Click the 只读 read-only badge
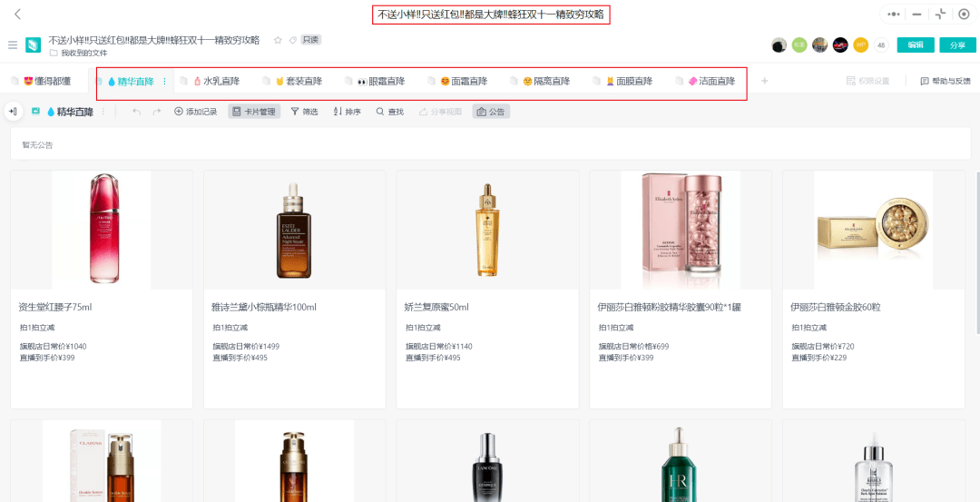 point(310,40)
